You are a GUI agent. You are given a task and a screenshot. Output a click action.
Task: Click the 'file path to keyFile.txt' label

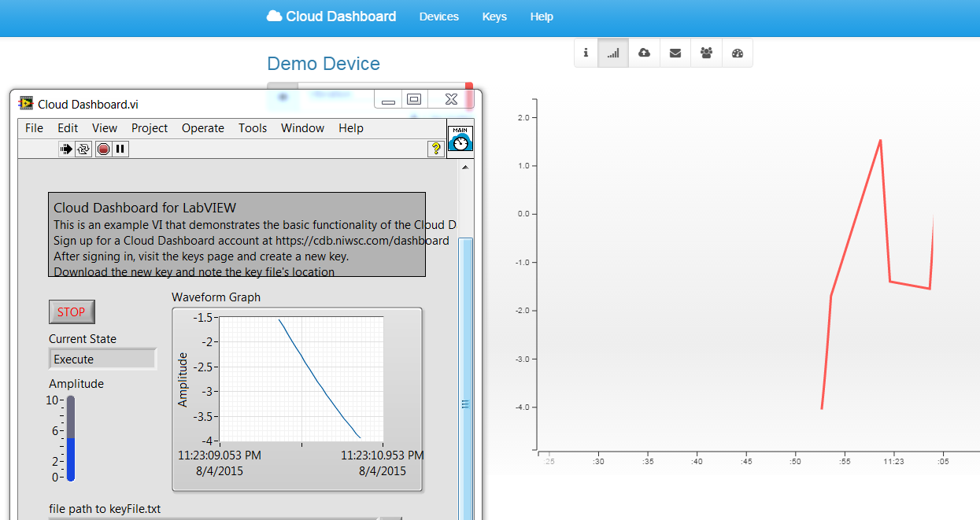point(105,509)
